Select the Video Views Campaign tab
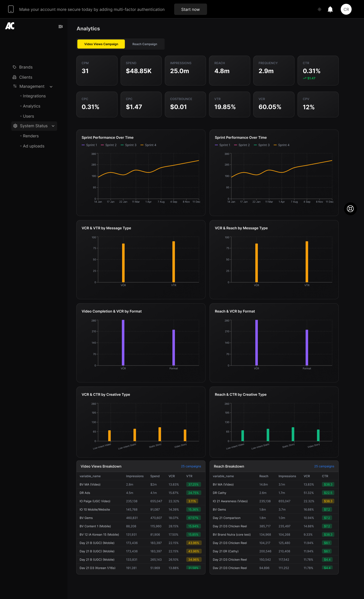The width and height of the screenshot is (364, 599). [x=101, y=44]
